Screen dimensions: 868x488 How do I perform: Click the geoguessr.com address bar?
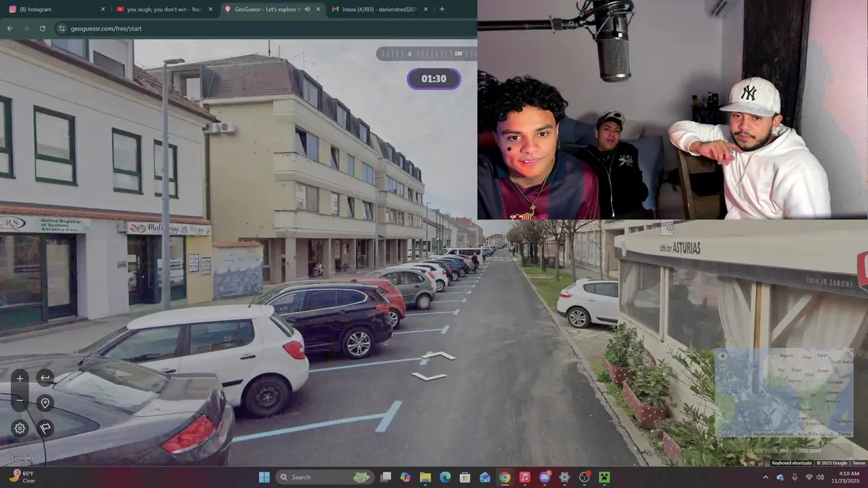point(264,28)
